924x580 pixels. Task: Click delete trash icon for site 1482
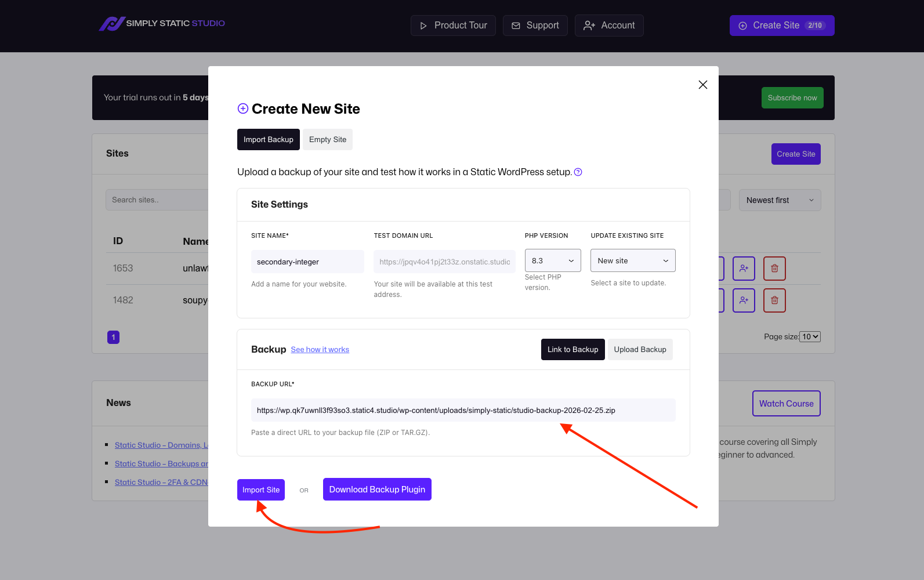pos(774,300)
